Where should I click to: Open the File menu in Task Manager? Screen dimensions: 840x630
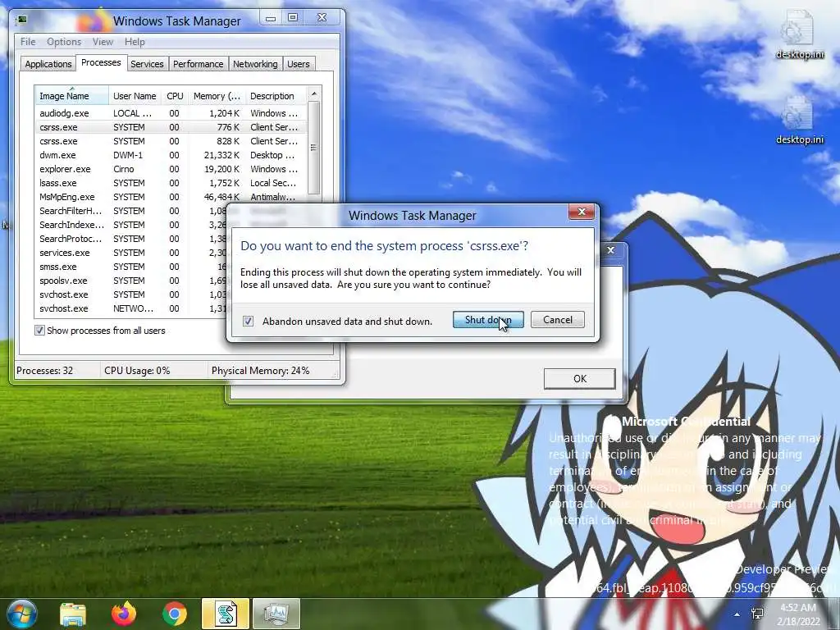(x=28, y=42)
